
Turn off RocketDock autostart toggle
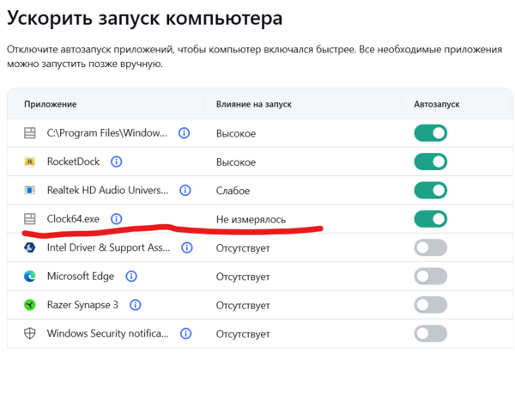coord(430,161)
